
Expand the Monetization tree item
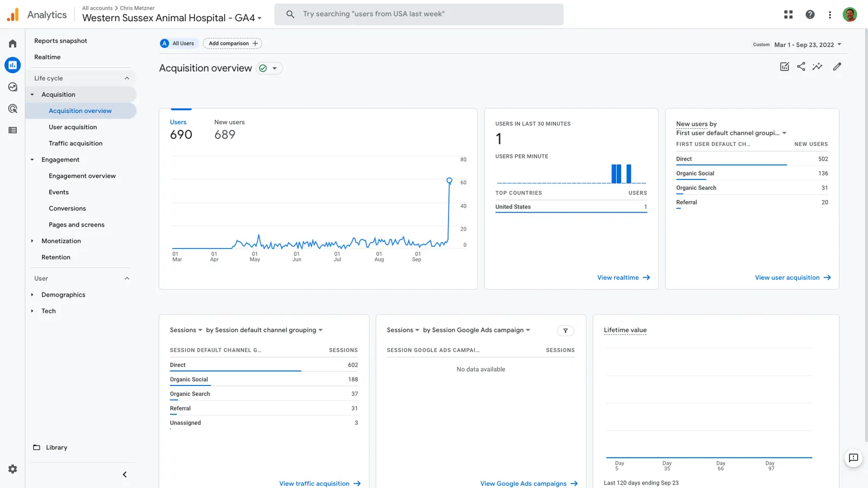tap(32, 241)
